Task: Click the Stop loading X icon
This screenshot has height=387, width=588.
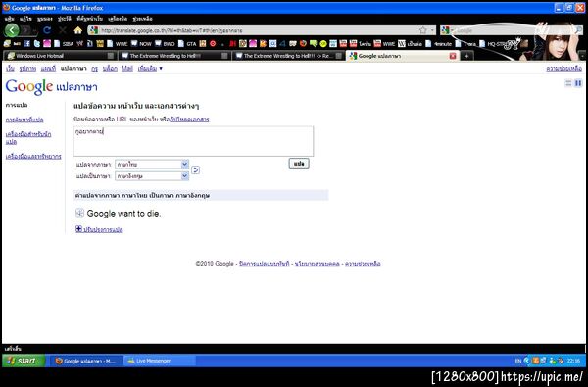Action: (x=63, y=30)
